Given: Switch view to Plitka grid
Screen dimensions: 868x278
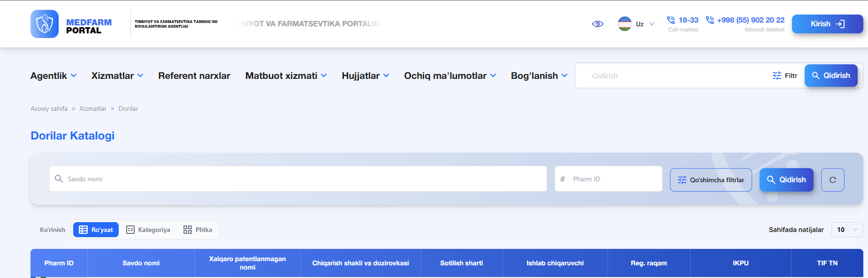Looking at the screenshot, I should click(x=198, y=230).
